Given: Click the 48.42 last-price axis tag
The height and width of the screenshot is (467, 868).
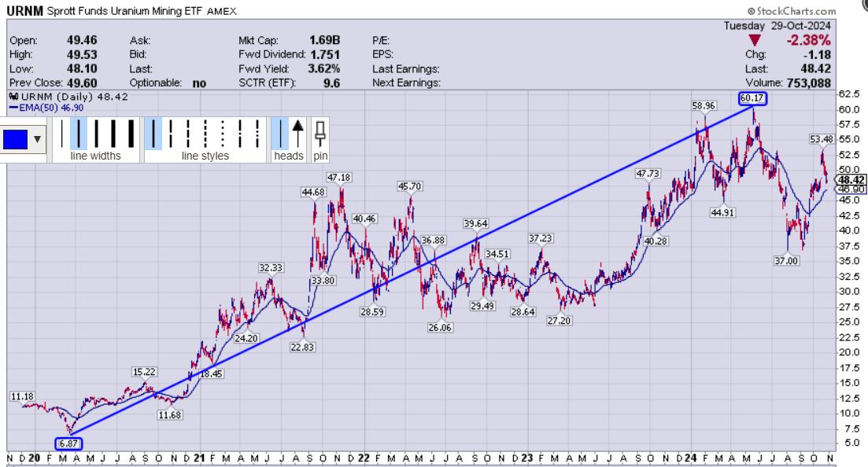Looking at the screenshot, I should coord(851,180).
